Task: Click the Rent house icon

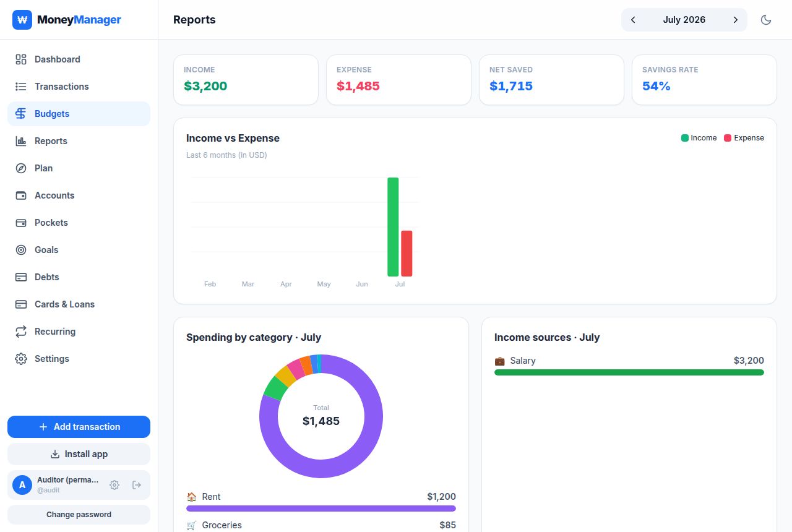Action: point(192,497)
